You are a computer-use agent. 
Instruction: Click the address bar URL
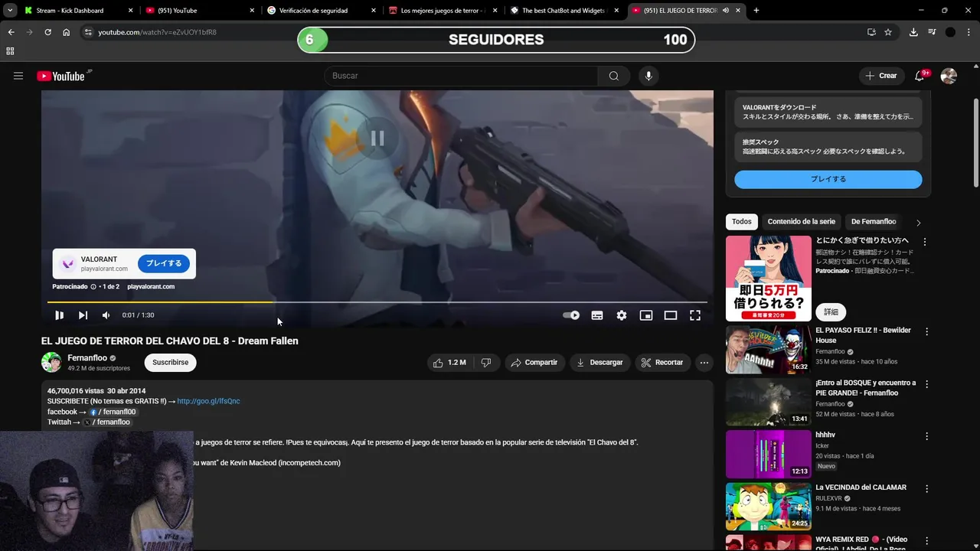click(157, 32)
